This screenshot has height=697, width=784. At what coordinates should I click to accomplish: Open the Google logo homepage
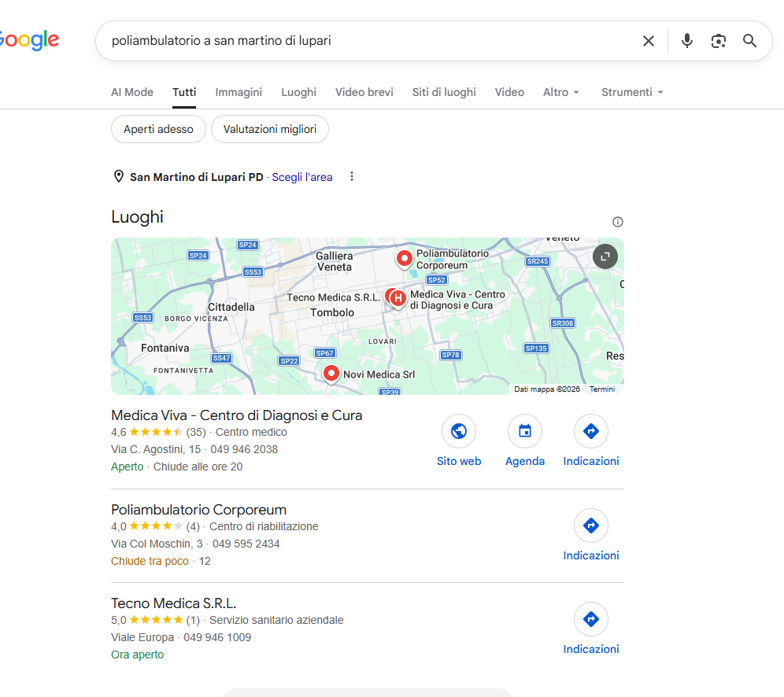(29, 40)
